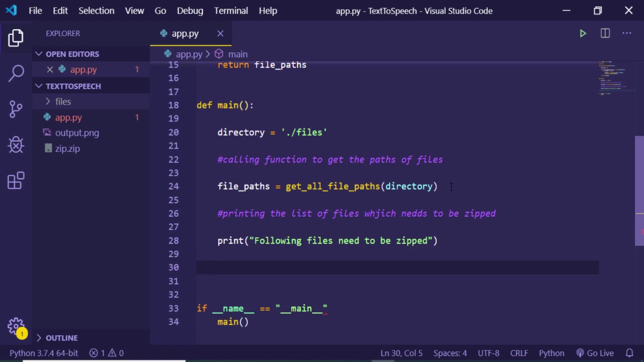Open the Extensions view
The image size is (644, 362).
pyautogui.click(x=16, y=180)
